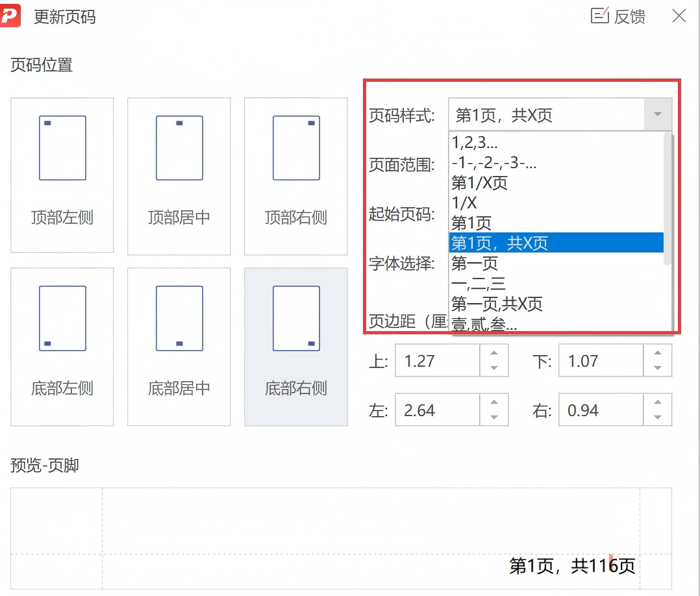This screenshot has height=596, width=700.
Task: Select the 顶部右侧 page number position
Action: [296, 177]
